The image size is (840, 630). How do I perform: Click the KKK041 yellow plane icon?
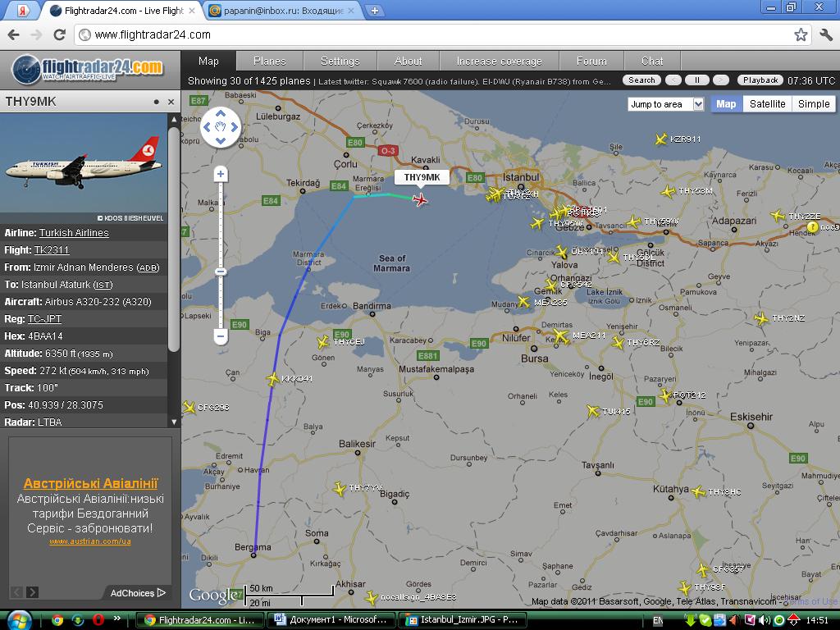(x=273, y=379)
